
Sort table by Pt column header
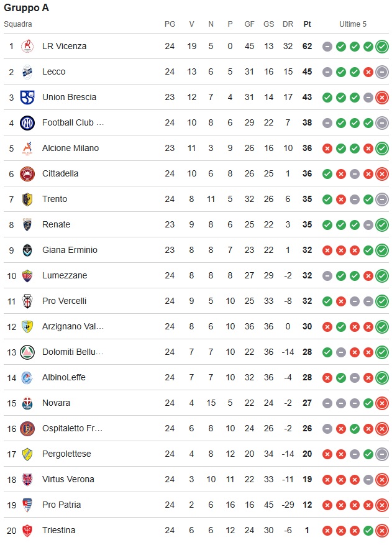(307, 24)
